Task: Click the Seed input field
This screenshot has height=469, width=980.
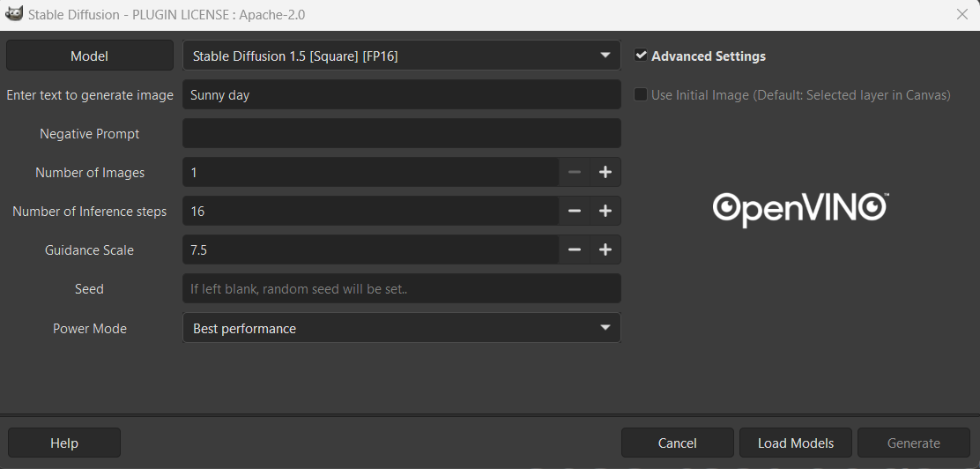Action: (401, 289)
